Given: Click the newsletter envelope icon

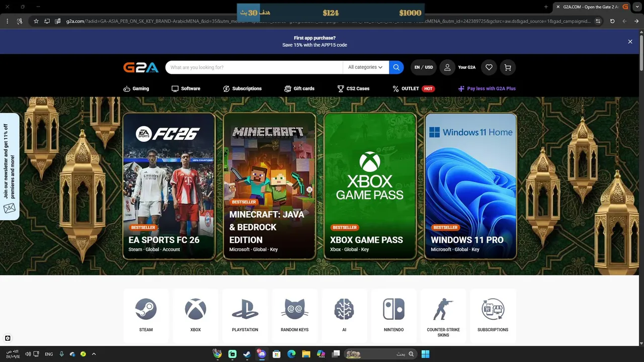Looking at the screenshot, I should coord(10,208).
